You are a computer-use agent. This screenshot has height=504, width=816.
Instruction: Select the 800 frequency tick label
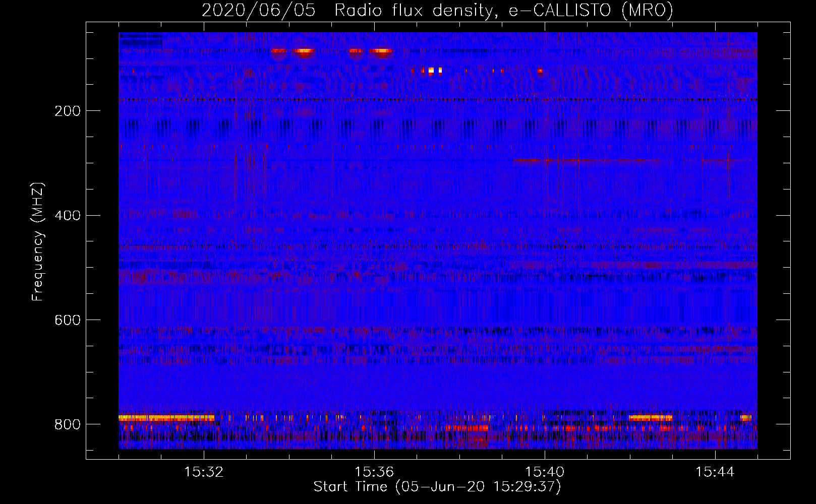[68, 425]
